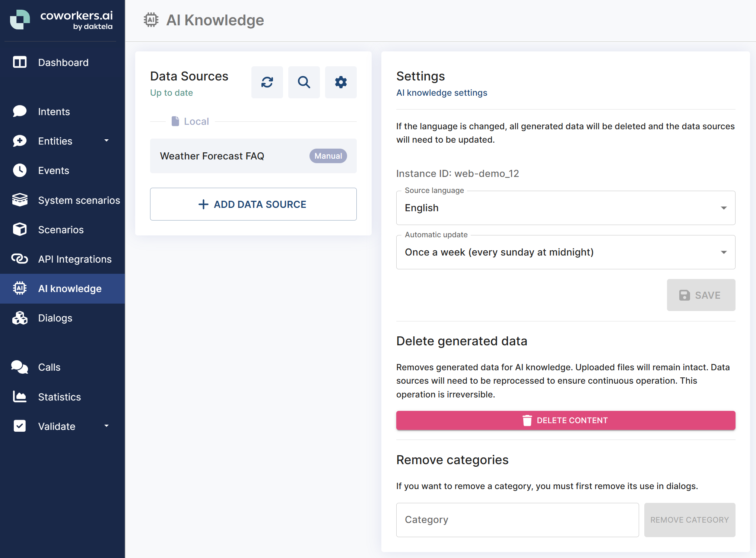Click the API Integrations link icon
This screenshot has width=756, height=558.
point(20,259)
